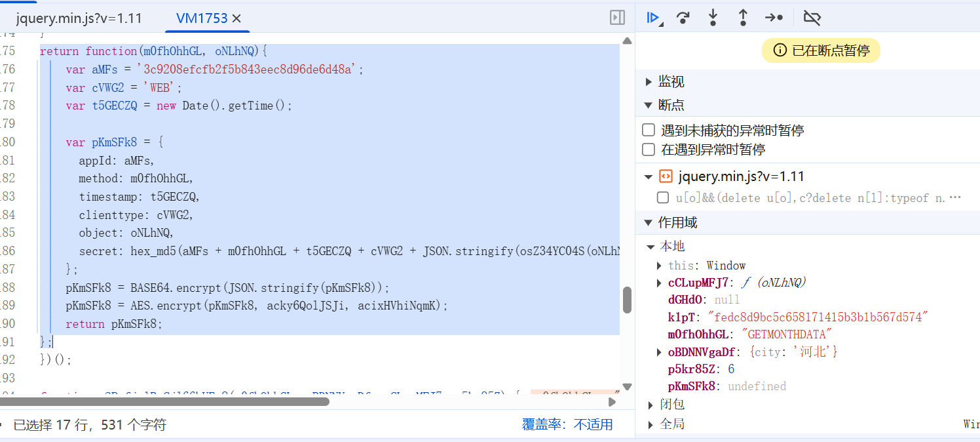Step into next function call

pyautogui.click(x=713, y=18)
